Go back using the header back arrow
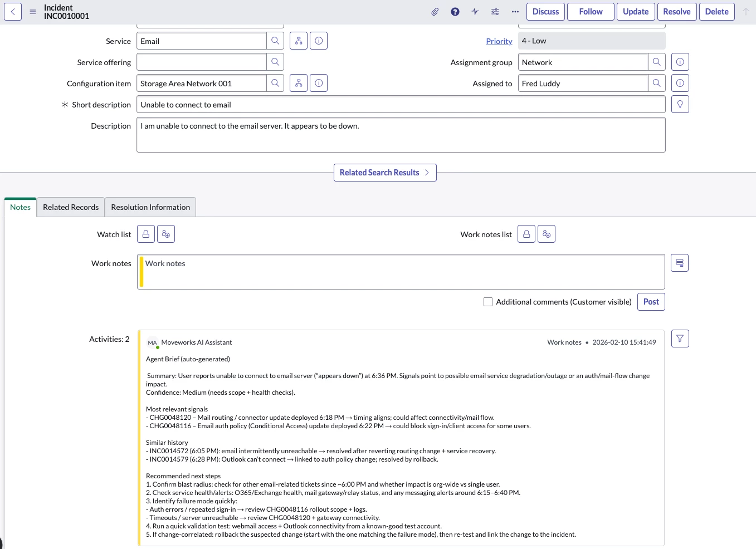Image resolution: width=756 pixels, height=549 pixels. (x=13, y=12)
